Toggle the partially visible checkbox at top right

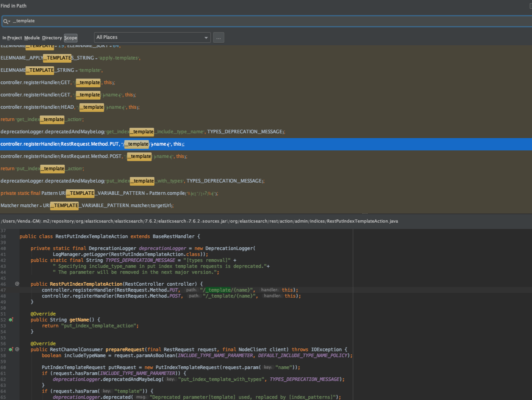tap(530, 6)
